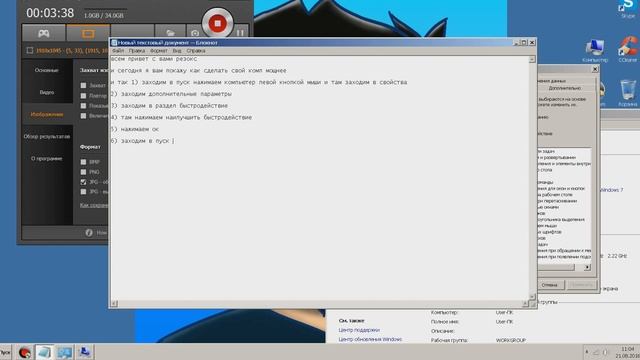This screenshot has width=640, height=360.
Task: Take a screenshot with the camera icon
Action: point(195,33)
